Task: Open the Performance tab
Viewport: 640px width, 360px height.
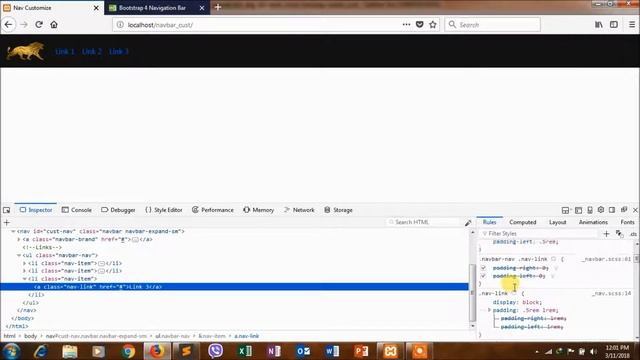Action: pyautogui.click(x=213, y=210)
